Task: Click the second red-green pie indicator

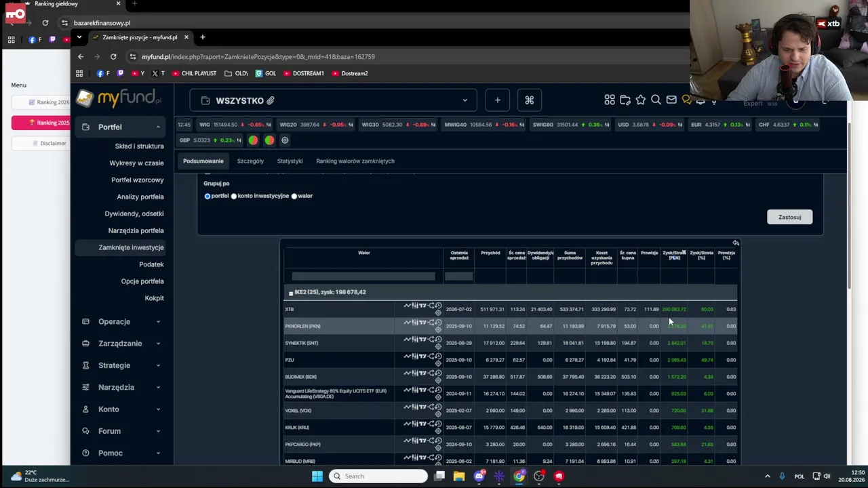Action: 269,140
